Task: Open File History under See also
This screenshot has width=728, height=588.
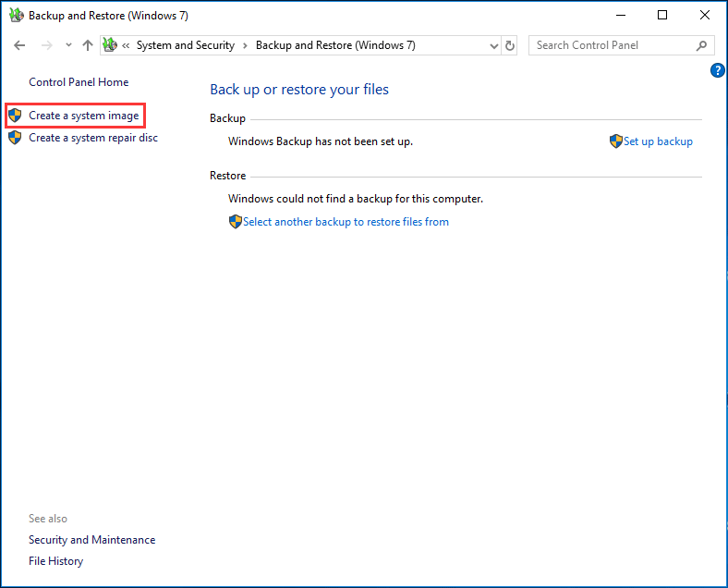Action: 55,561
